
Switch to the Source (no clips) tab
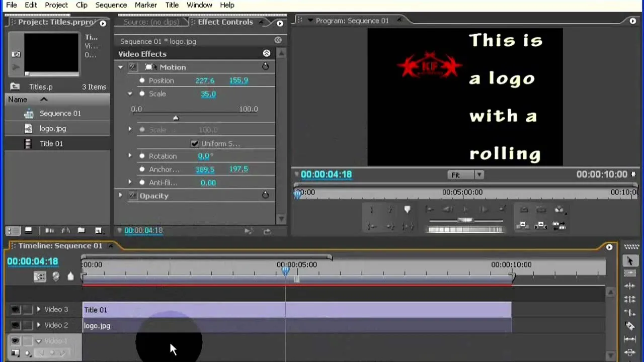(151, 22)
